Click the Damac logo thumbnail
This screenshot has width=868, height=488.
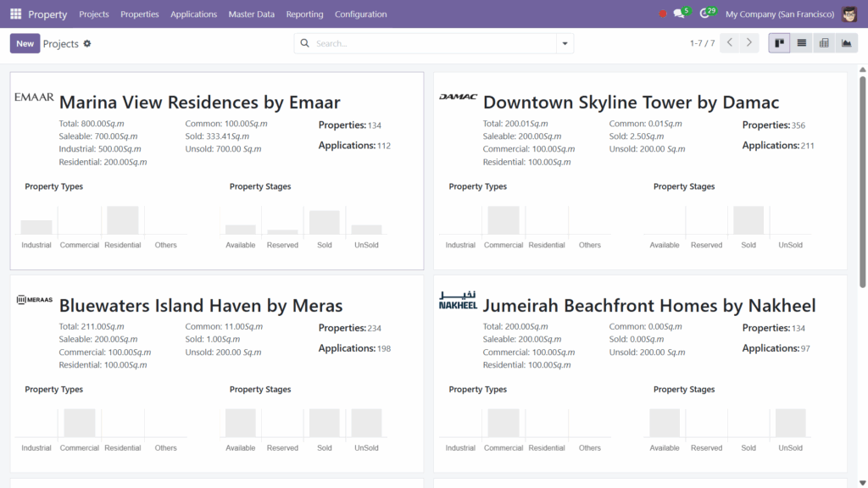click(459, 97)
